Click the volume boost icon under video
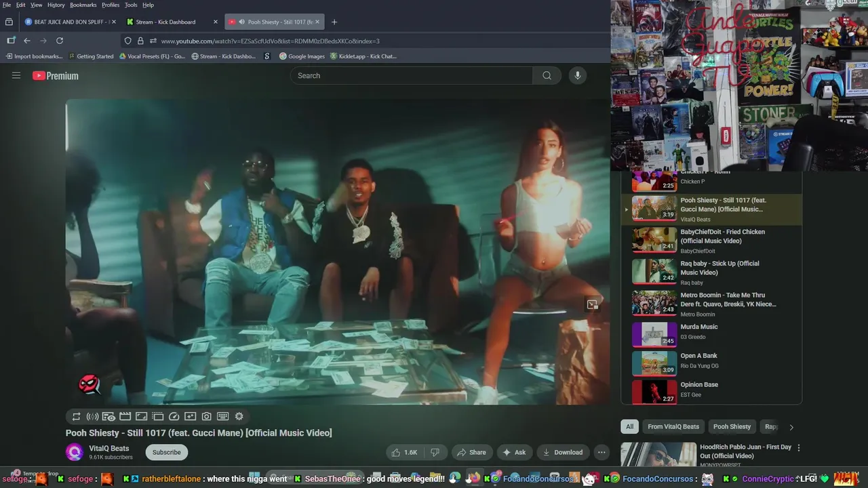Image resolution: width=868 pixels, height=488 pixels. pos(92,416)
